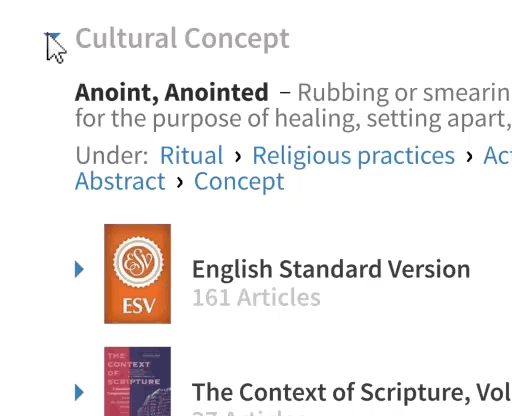The width and height of the screenshot is (512, 416).
Task: Click the Under: label before Ritual
Action: 112,156
